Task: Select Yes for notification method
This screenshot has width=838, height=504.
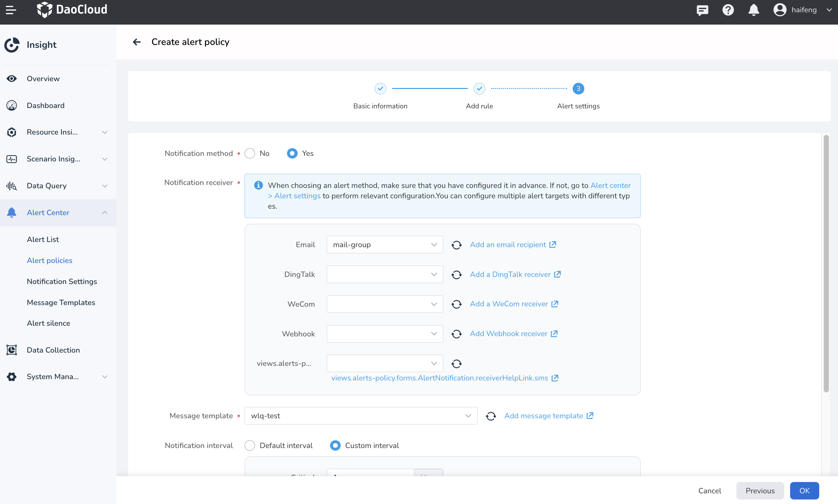Action: pos(292,154)
